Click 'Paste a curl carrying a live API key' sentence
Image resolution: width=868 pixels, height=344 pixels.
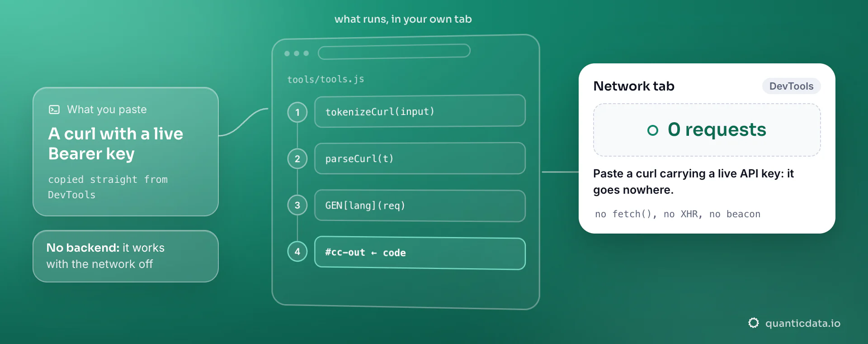coord(693,182)
